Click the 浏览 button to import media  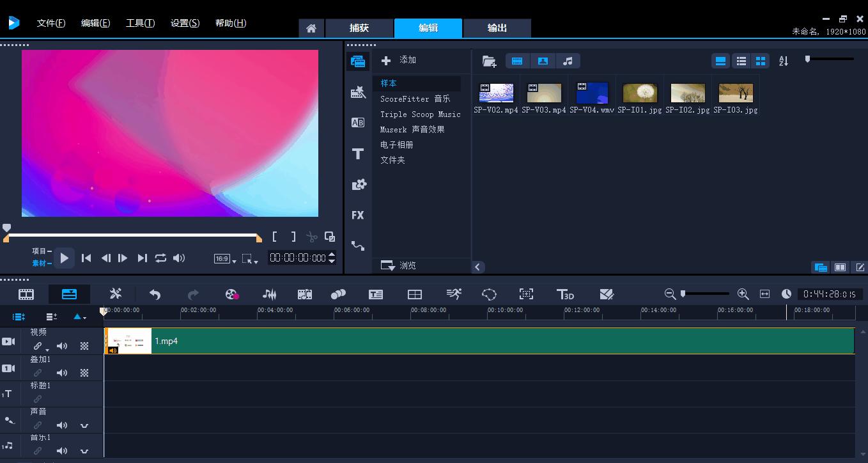pyautogui.click(x=401, y=265)
